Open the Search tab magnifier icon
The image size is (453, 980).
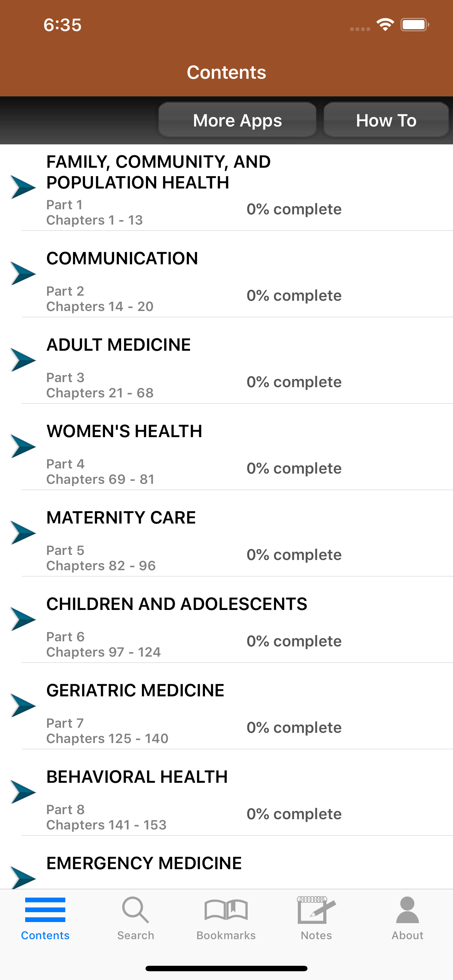tap(136, 910)
